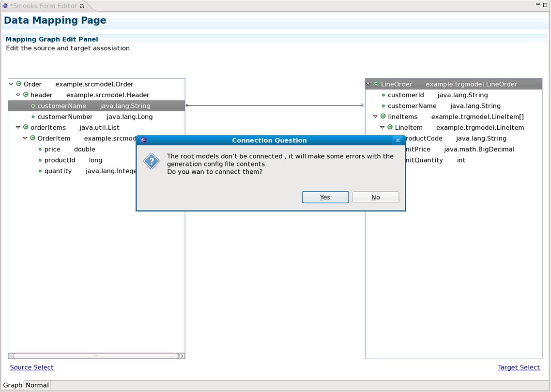Close the Connection Question dialog
551x392 pixels.
(x=398, y=140)
